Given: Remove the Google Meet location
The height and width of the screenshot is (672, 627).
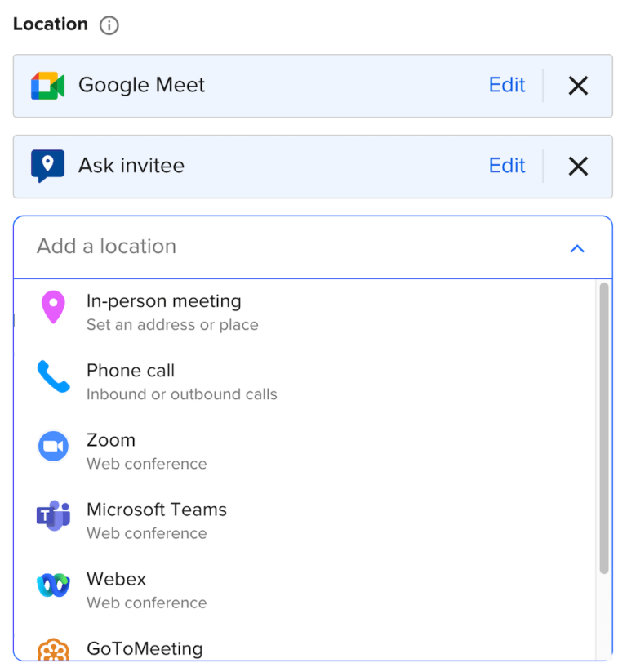Looking at the screenshot, I should click(x=578, y=86).
